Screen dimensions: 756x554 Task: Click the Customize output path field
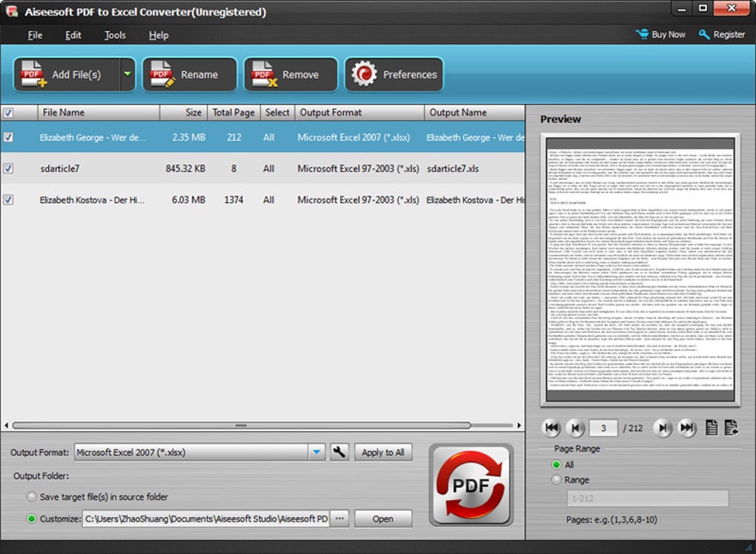point(206,518)
